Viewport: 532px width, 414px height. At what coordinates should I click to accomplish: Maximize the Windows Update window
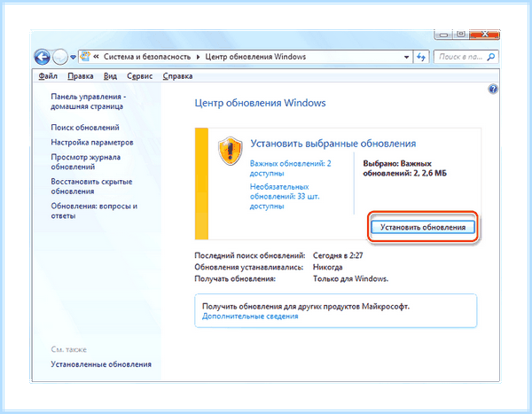coord(461,35)
